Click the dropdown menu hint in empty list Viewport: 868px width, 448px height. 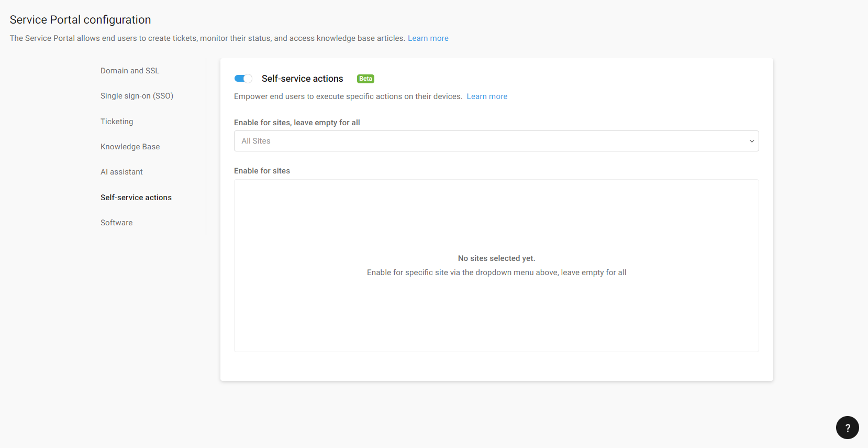click(496, 272)
